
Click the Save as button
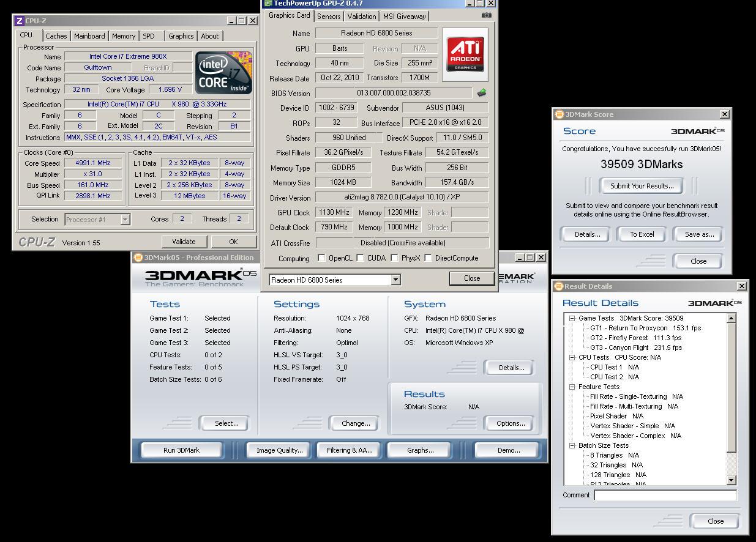[x=699, y=234]
